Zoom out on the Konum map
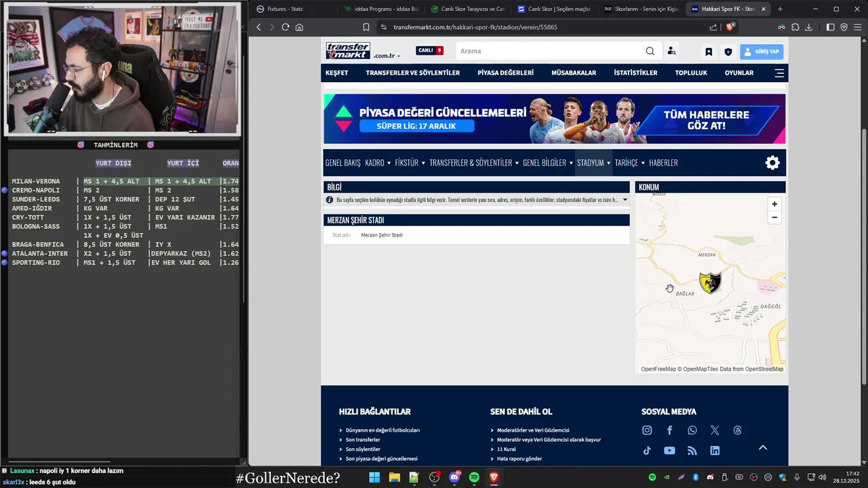Screen dimensions: 868x488 pos(774,218)
